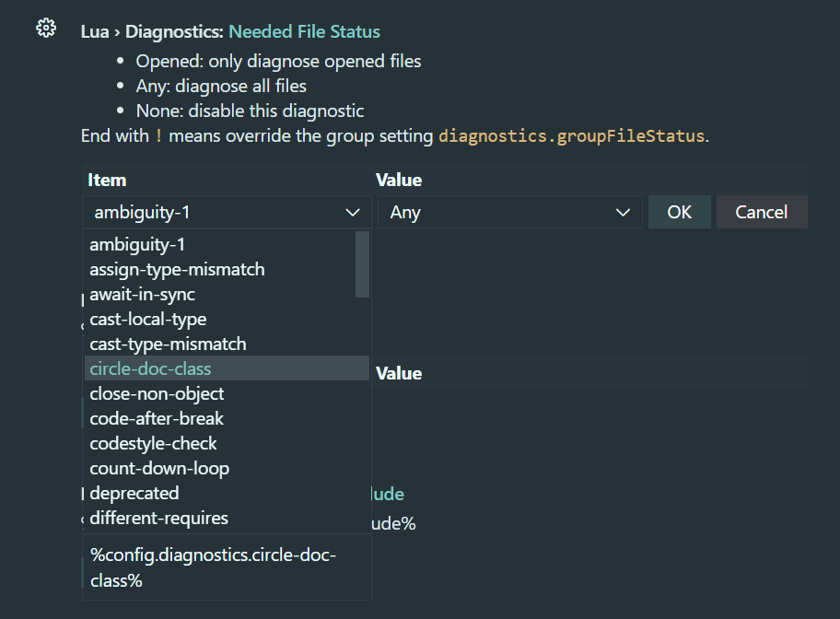Open the settings gear menu
840x619 pixels.
(x=44, y=28)
